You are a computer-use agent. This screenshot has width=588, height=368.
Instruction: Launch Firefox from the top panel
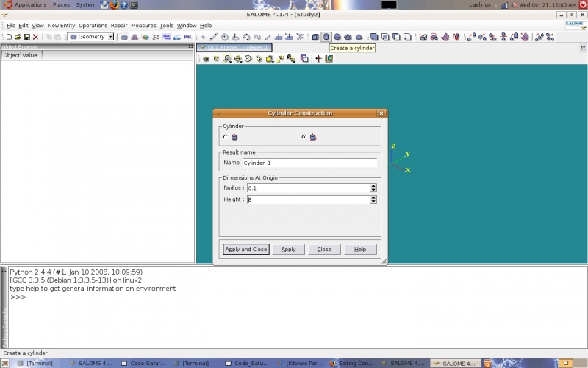115,5
